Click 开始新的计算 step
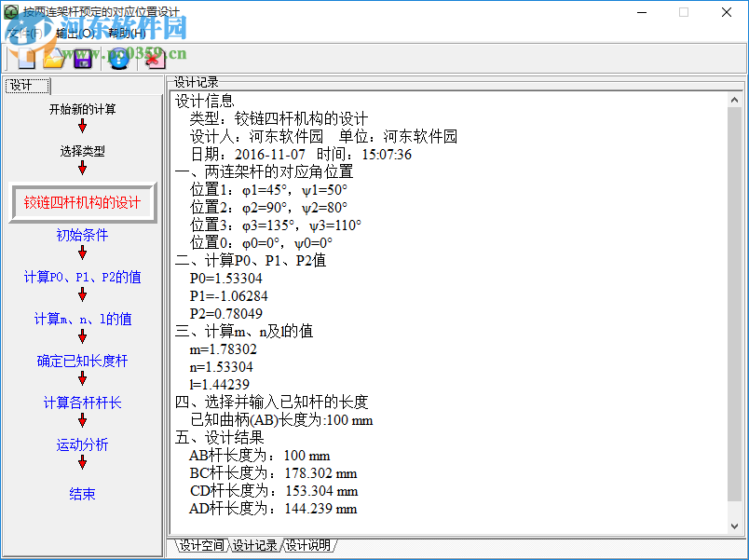749x560 pixels. pyautogui.click(x=82, y=109)
